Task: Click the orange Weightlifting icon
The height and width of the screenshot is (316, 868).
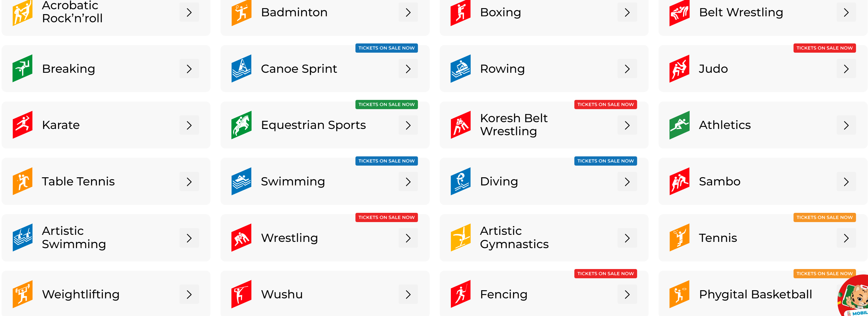Action: [x=22, y=294]
